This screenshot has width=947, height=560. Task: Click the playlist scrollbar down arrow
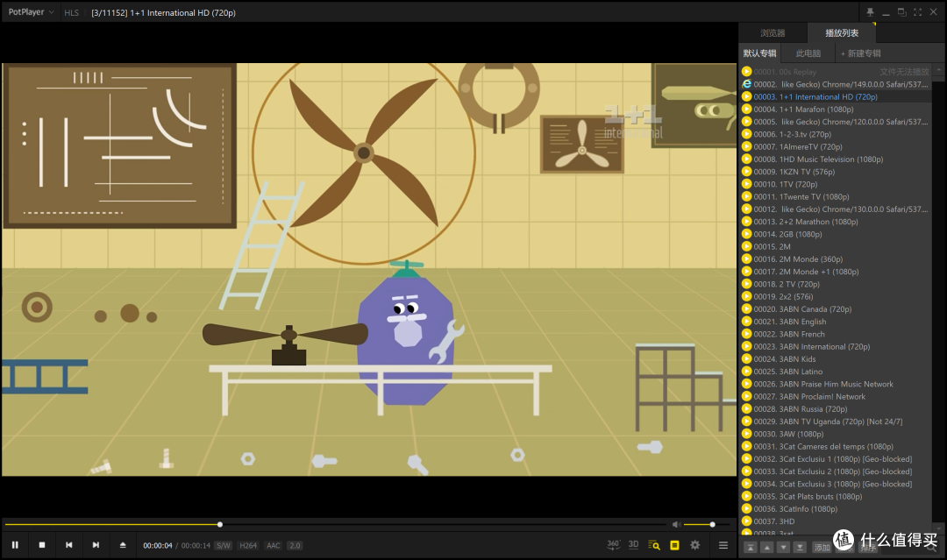click(938, 528)
